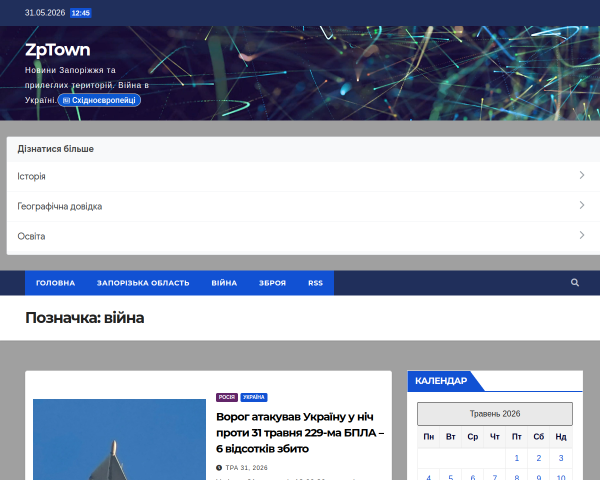
Task: Open the Історія link
Action: 31,176
